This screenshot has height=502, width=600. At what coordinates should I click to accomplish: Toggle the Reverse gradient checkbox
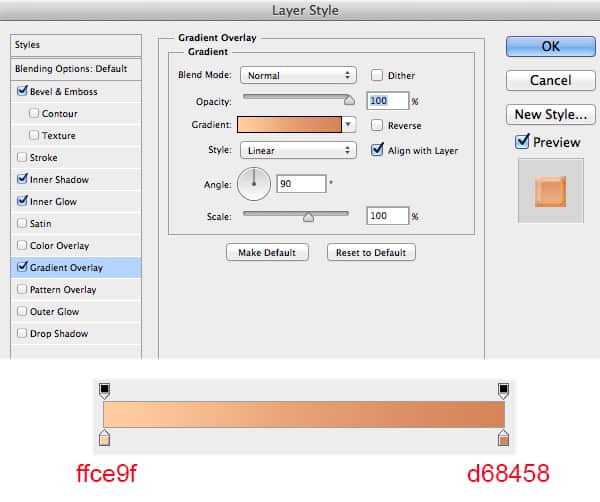pos(377,125)
